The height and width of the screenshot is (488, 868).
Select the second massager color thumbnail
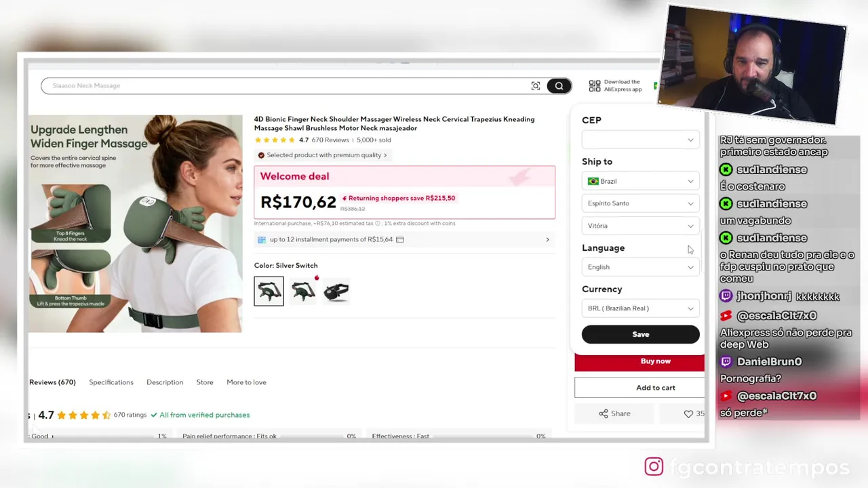302,291
